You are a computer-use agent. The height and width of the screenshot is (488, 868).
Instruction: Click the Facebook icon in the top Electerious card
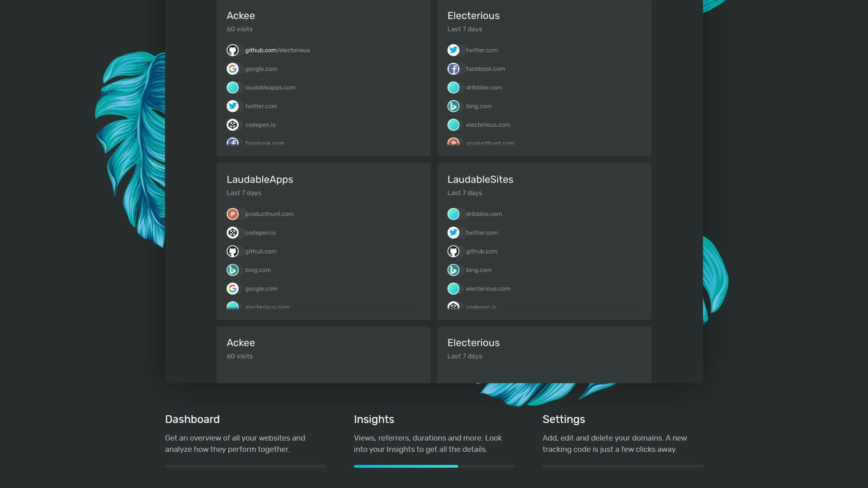(x=453, y=69)
